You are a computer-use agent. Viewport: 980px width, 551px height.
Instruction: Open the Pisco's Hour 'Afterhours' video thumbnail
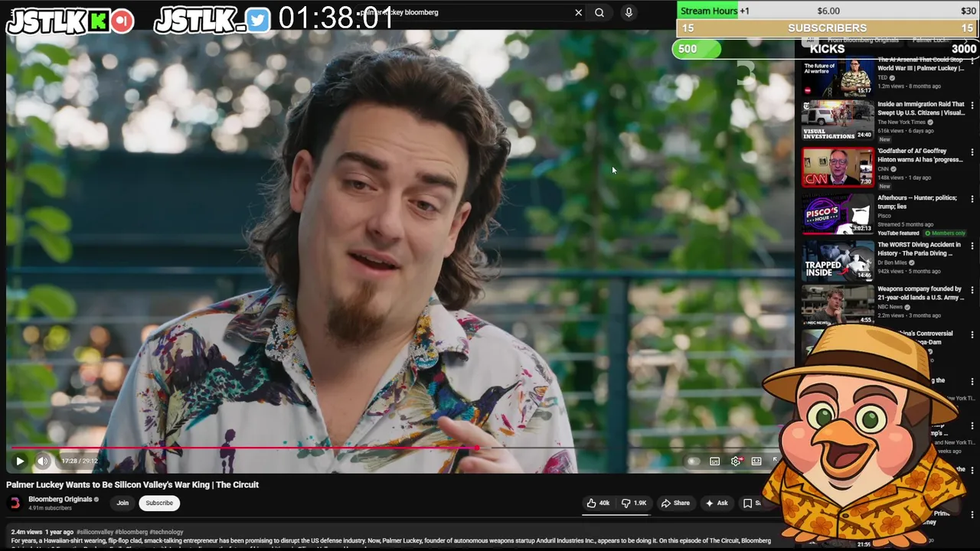(x=838, y=214)
